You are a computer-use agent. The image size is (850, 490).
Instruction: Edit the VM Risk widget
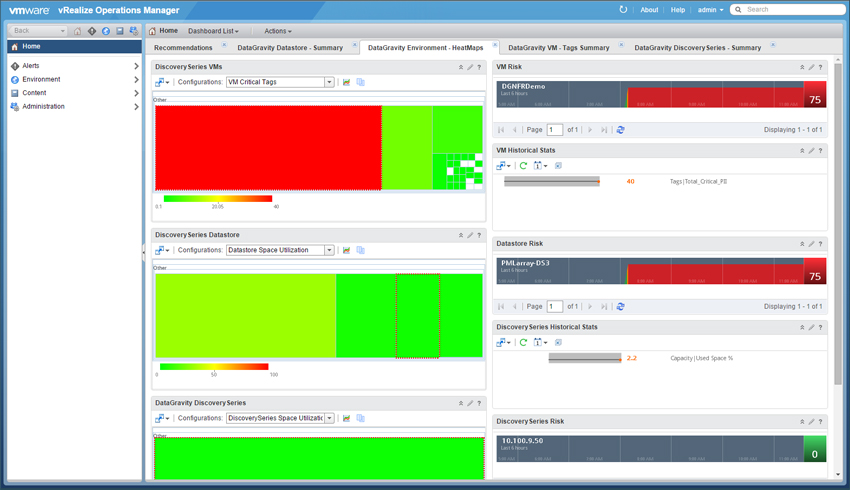click(812, 67)
